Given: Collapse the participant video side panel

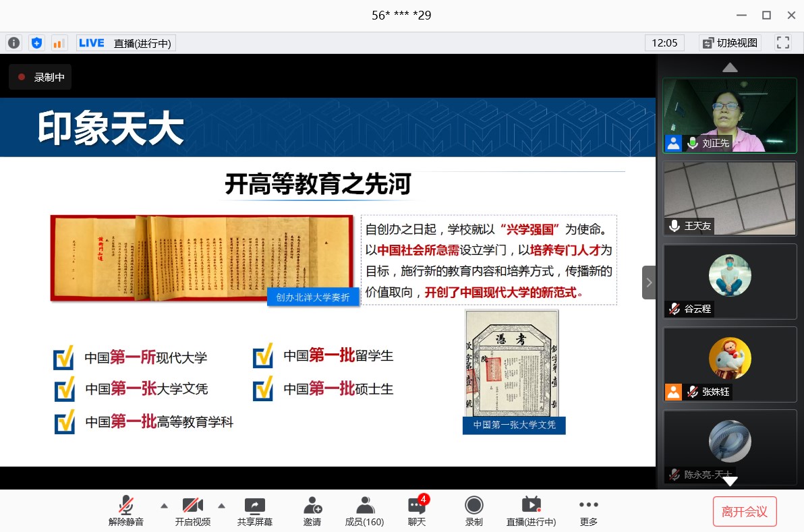Looking at the screenshot, I should pyautogui.click(x=648, y=282).
